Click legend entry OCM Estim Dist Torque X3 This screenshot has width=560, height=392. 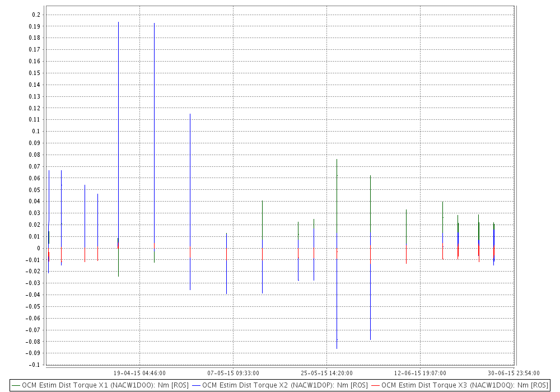tap(460, 385)
